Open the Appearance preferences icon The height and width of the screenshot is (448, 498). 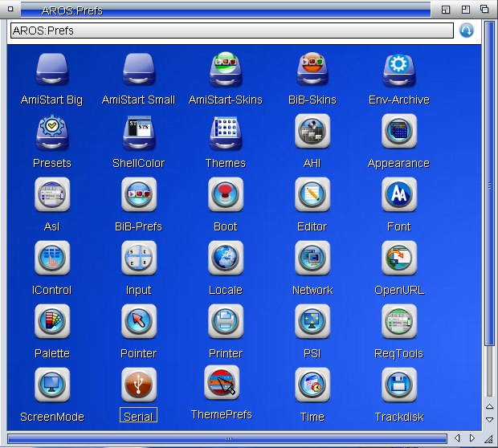point(398,132)
